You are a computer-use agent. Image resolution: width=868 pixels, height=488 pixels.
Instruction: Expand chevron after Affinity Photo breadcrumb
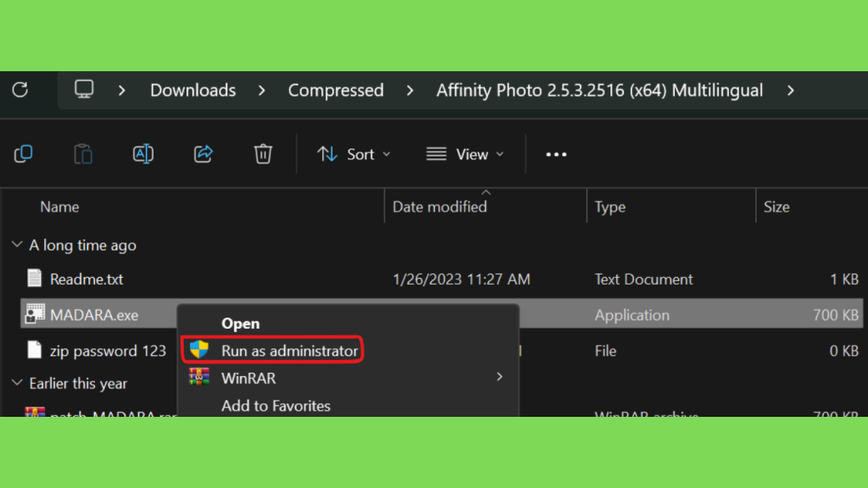click(x=791, y=90)
